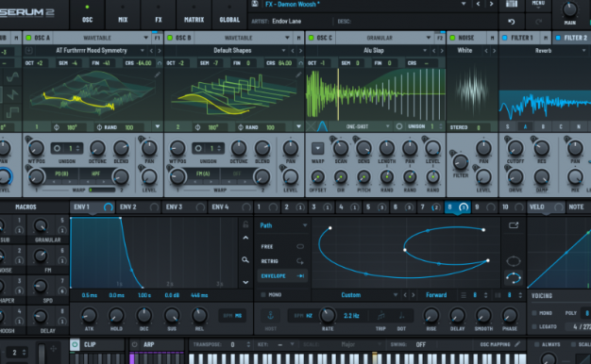Click the envelope zoom up chevron
Image resolution: width=591 pixels, height=364 pixels.
(x=245, y=238)
